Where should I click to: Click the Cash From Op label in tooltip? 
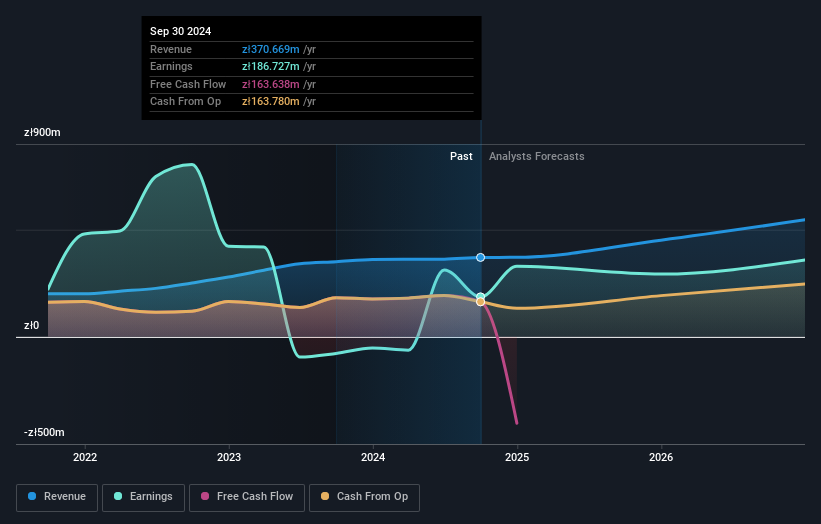click(x=185, y=102)
